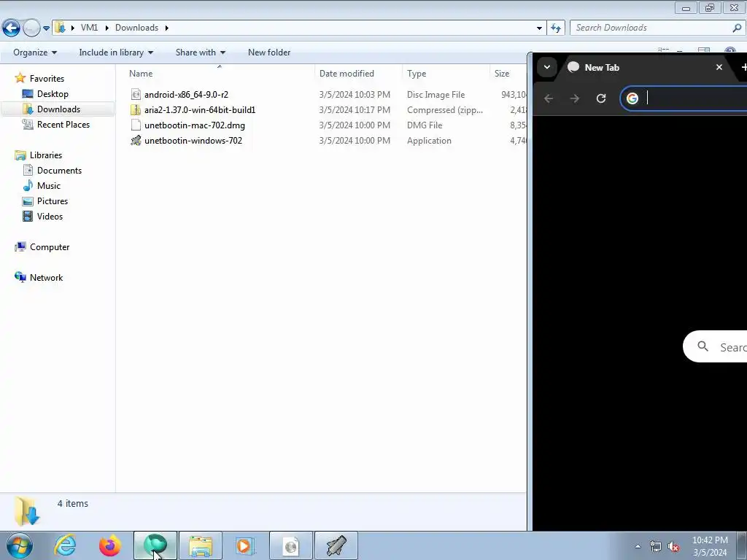This screenshot has width=747, height=560.
Task: Click the Disc Image File type cell
Action: coord(436,95)
